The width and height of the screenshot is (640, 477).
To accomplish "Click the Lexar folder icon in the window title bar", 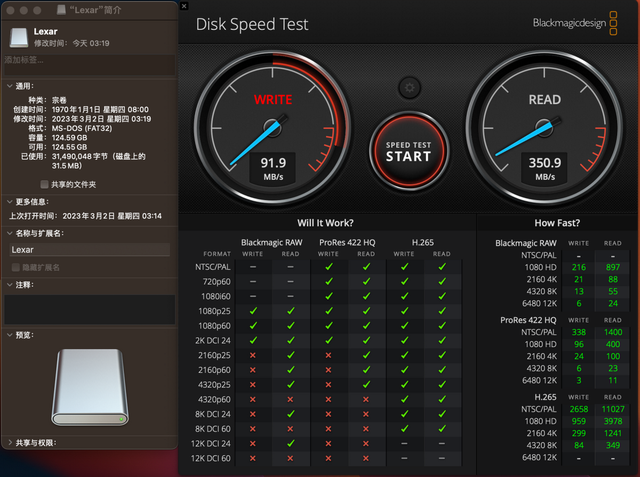I will click(61, 10).
